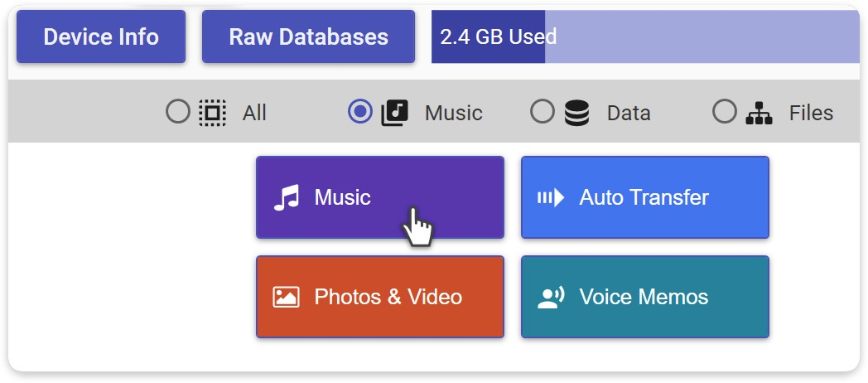This screenshot has height=383, width=868.
Task: Click the picture icon on Photos & Video
Action: click(x=286, y=297)
